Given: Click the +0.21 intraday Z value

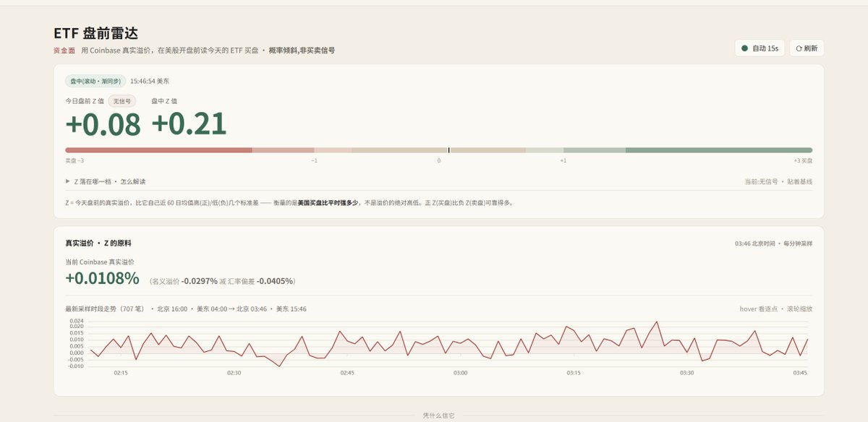Looking at the screenshot, I should tap(189, 125).
